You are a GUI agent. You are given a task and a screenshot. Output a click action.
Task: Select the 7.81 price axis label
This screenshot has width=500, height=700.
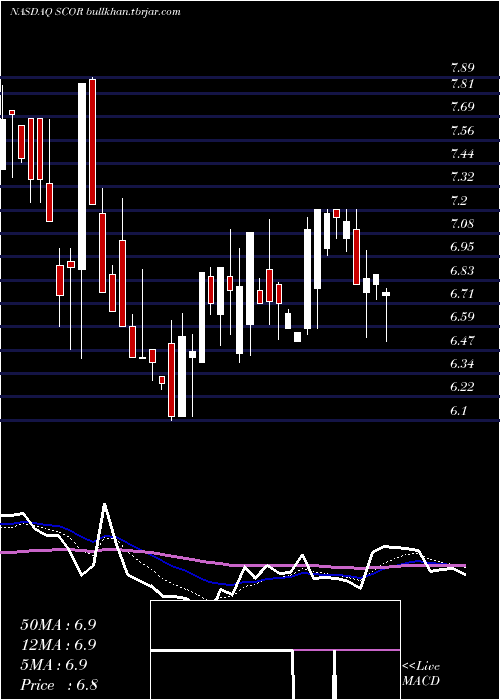click(x=462, y=84)
